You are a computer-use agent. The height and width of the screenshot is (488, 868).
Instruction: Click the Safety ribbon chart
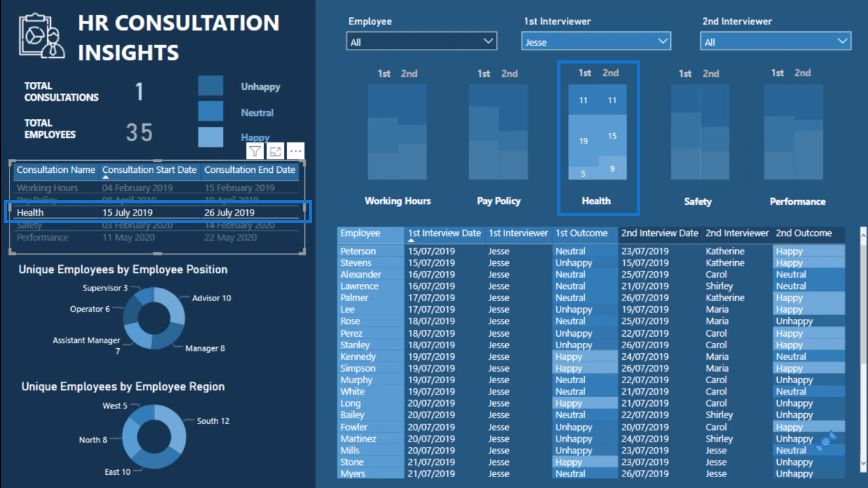700,132
